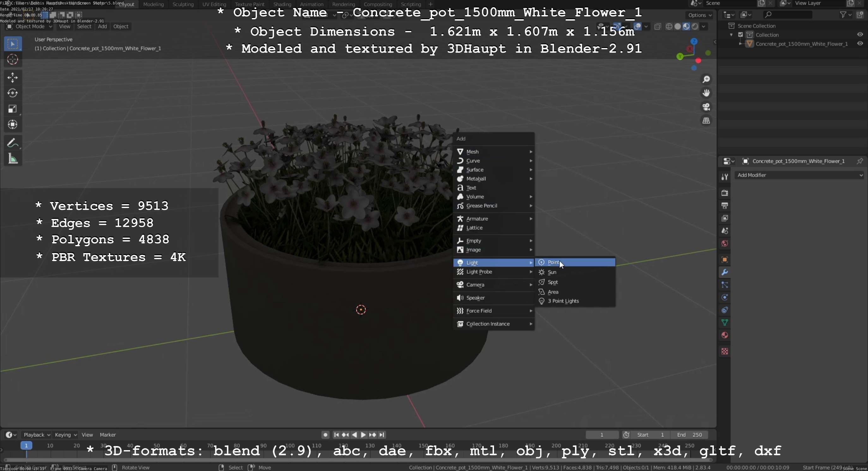This screenshot has height=471, width=868.
Task: Open the Texture properties checker tab
Action: click(x=725, y=351)
